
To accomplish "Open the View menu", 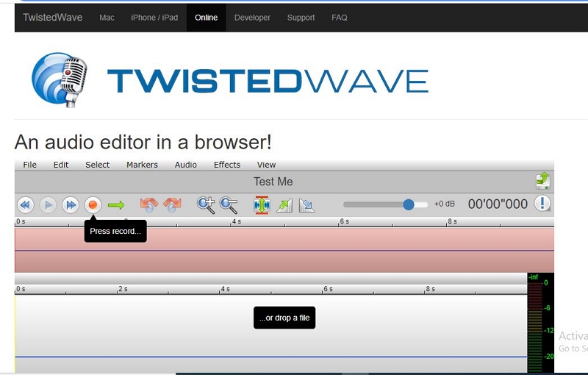I will 266,165.
